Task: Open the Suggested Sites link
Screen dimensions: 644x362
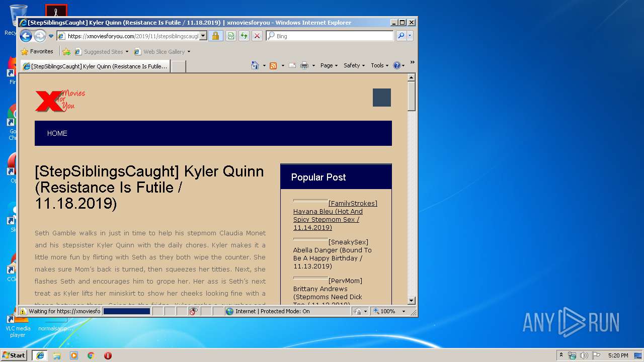Action: tap(101, 52)
